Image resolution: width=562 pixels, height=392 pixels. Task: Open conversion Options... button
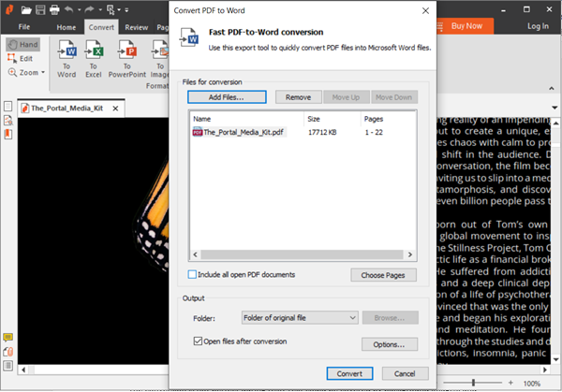coord(390,344)
